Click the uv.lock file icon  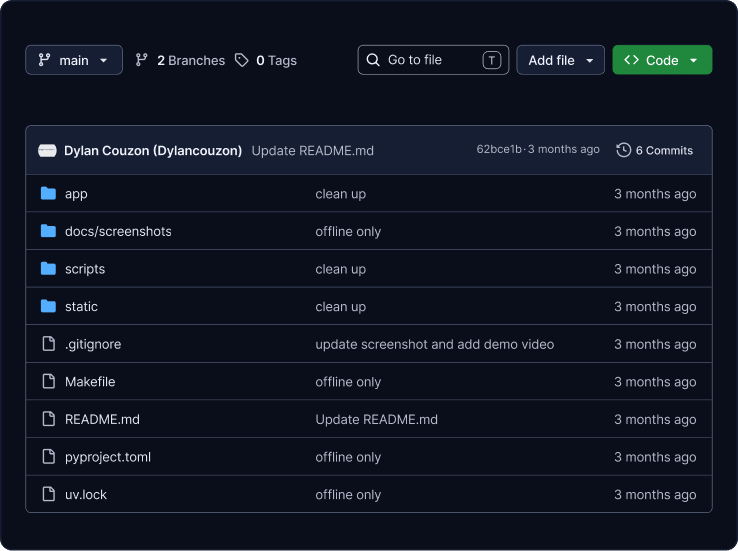[x=48, y=494]
